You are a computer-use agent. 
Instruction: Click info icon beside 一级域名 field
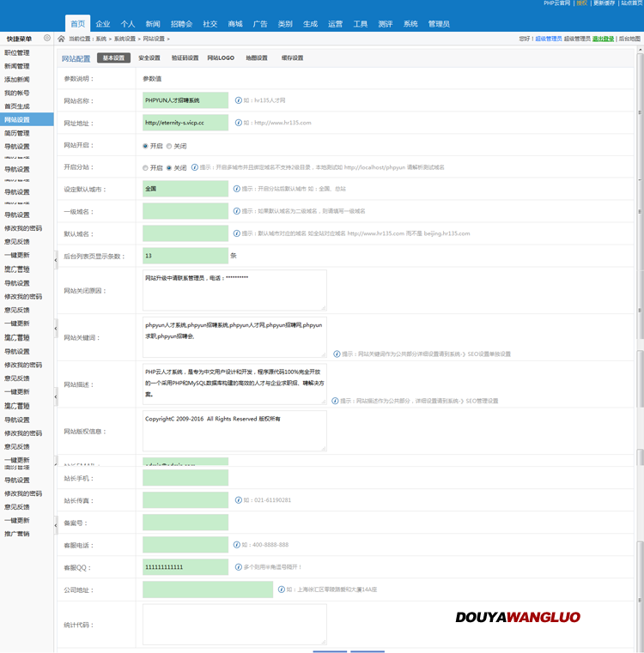[237, 211]
